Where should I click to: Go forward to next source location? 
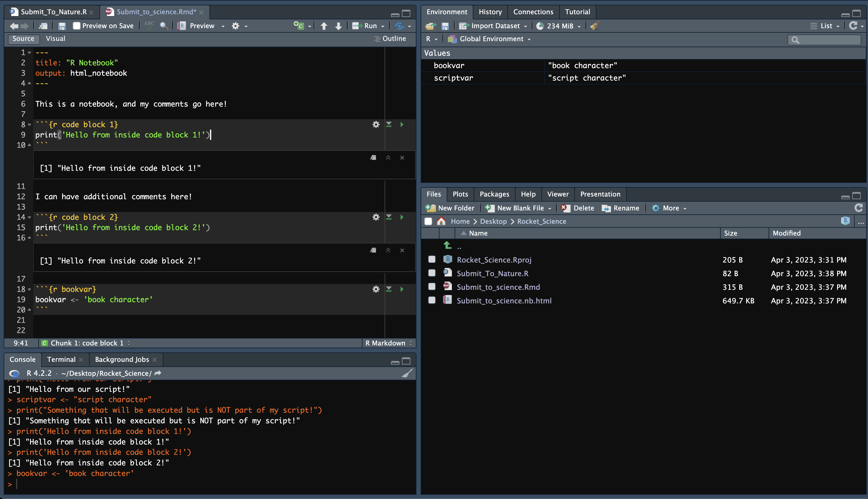tap(25, 26)
